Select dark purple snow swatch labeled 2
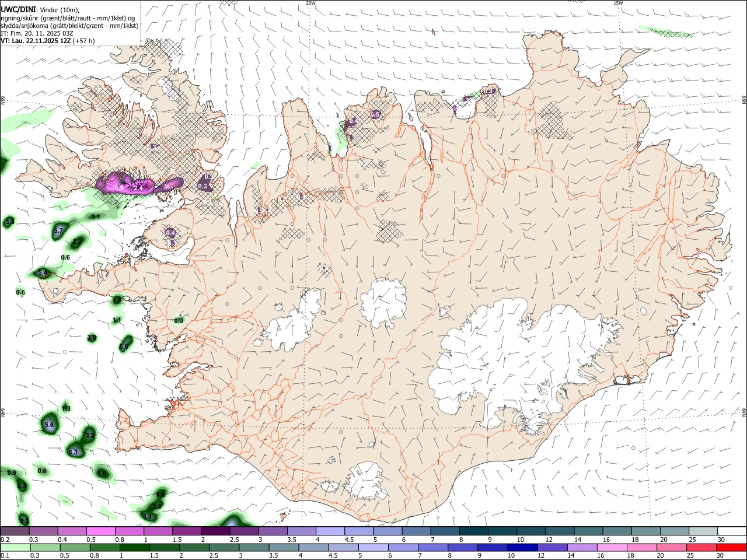The width and height of the screenshot is (747, 560). pyautogui.click(x=215, y=531)
